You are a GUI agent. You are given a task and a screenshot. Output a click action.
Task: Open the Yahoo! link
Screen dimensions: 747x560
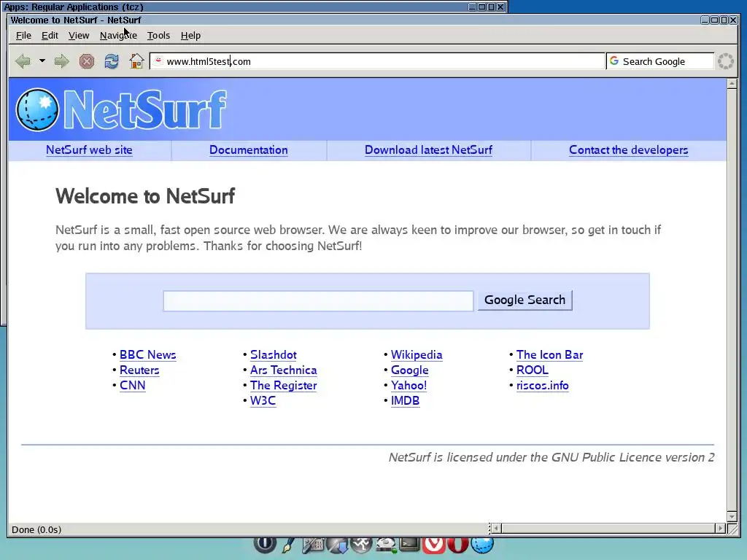(409, 385)
